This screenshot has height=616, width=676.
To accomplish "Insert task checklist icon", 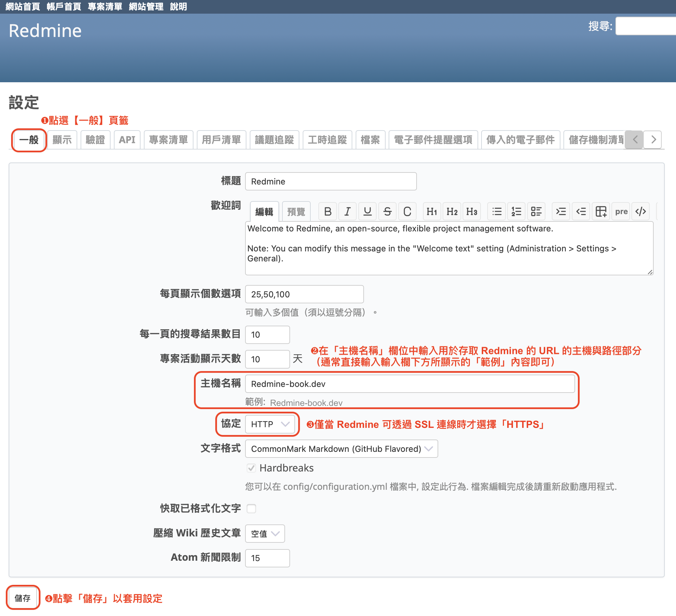I will [536, 211].
